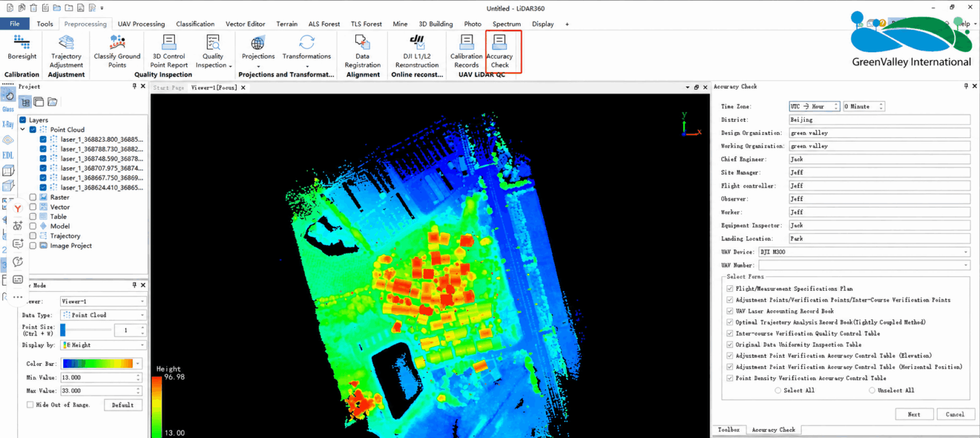Click the Cancel button

click(955, 414)
